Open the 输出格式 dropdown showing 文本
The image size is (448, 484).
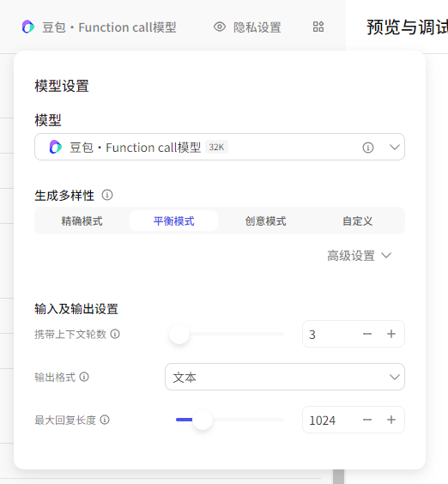click(285, 377)
